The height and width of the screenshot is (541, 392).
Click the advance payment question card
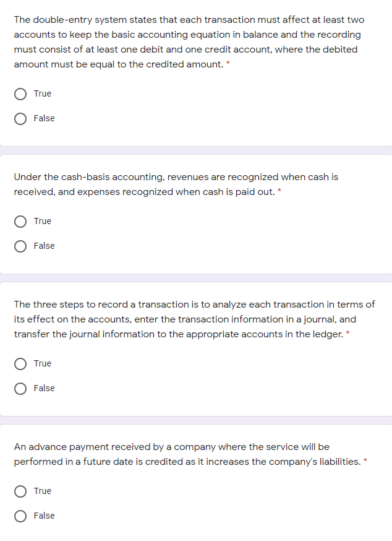pos(185,454)
